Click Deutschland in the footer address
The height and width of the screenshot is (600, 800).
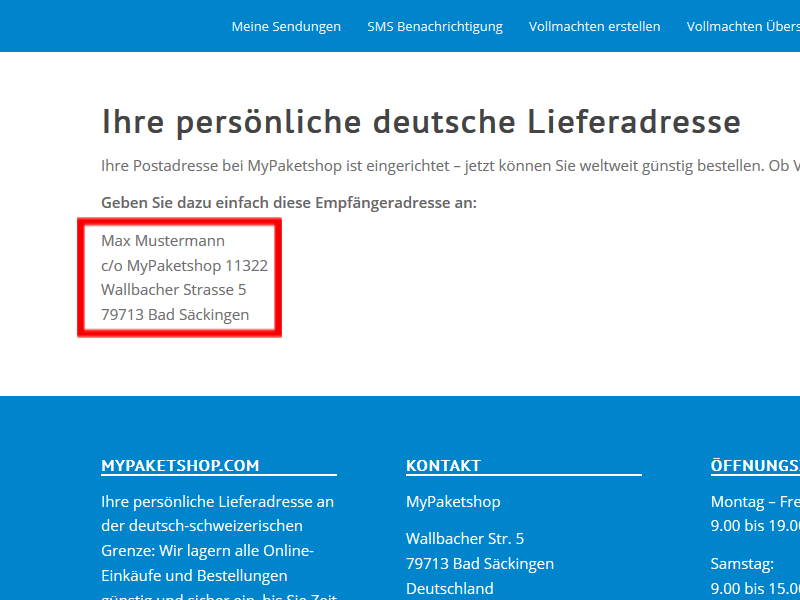tap(450, 588)
